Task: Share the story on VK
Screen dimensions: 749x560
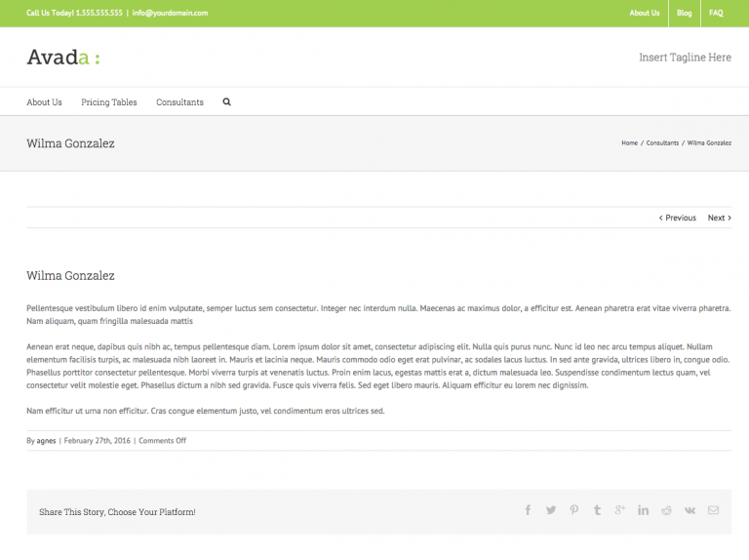Action: [690, 510]
